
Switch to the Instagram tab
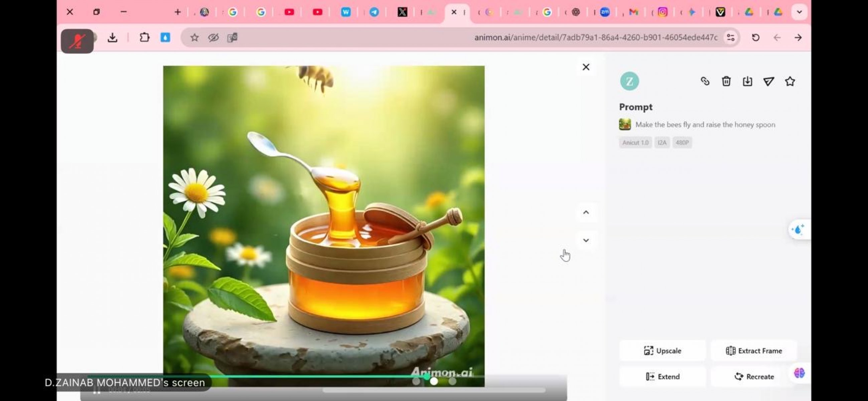[x=663, y=12]
